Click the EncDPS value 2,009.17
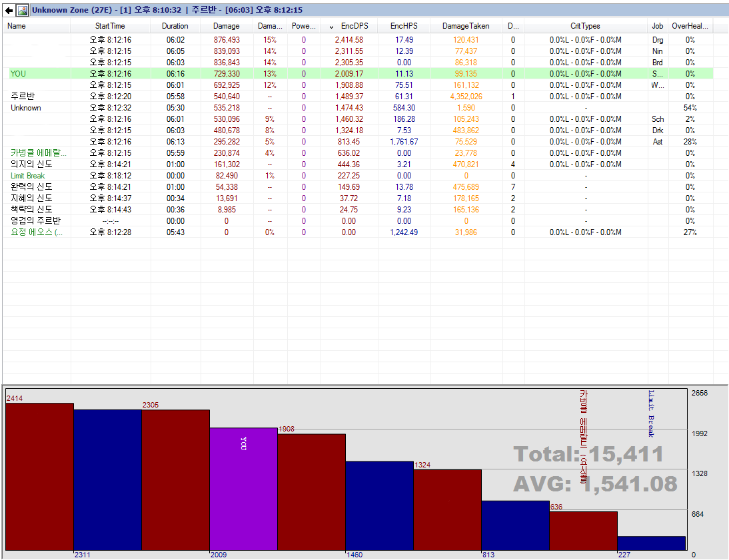Viewport: 729px width, 560px height. coord(349,73)
